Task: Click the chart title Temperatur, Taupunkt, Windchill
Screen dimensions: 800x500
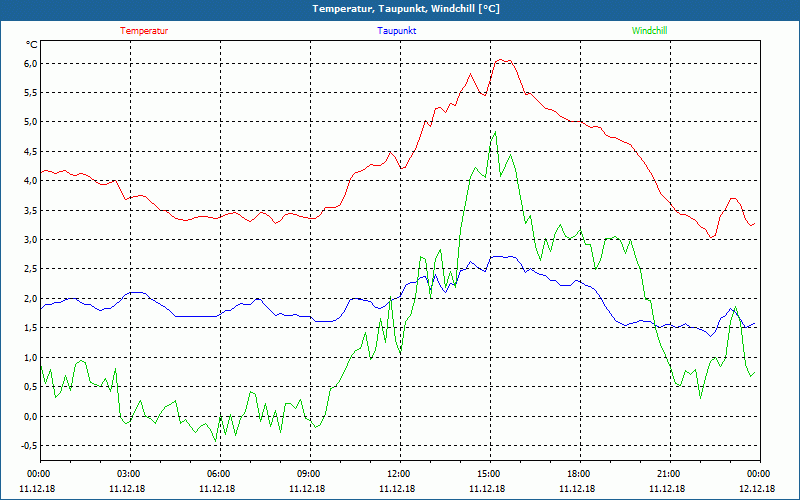Action: point(406,9)
